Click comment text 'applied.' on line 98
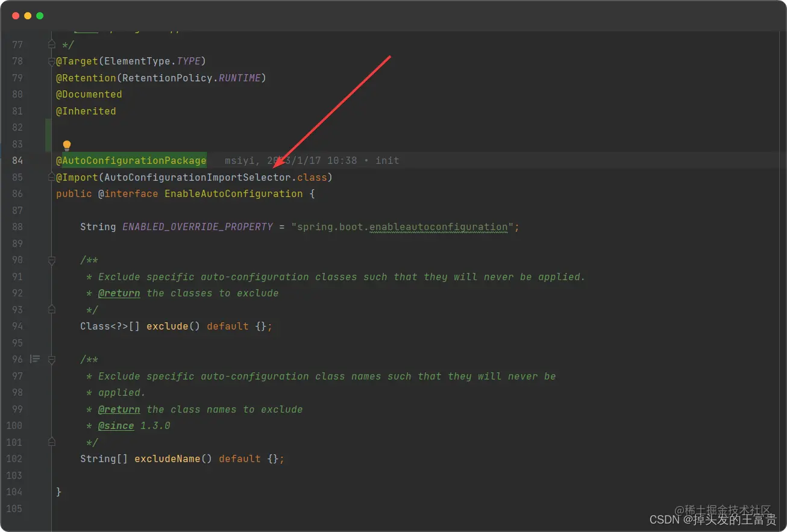The image size is (787, 532). (122, 392)
